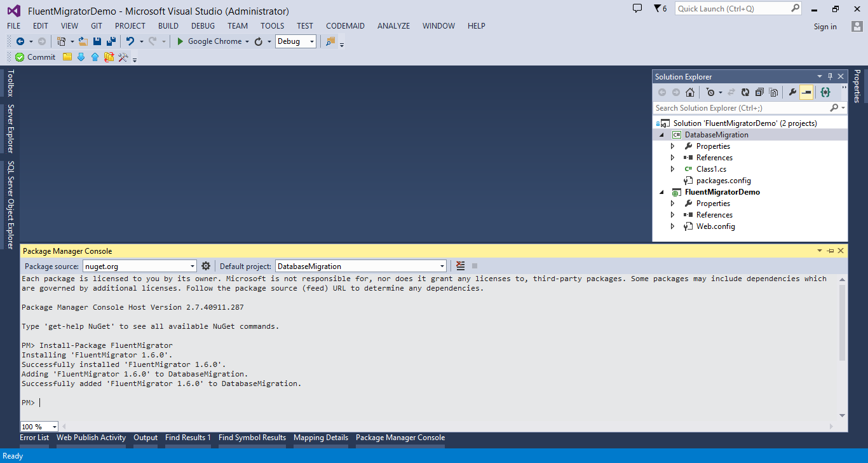Image resolution: width=868 pixels, height=463 pixels.
Task: Switch to the Find Results 1 tab
Action: pyautogui.click(x=188, y=438)
